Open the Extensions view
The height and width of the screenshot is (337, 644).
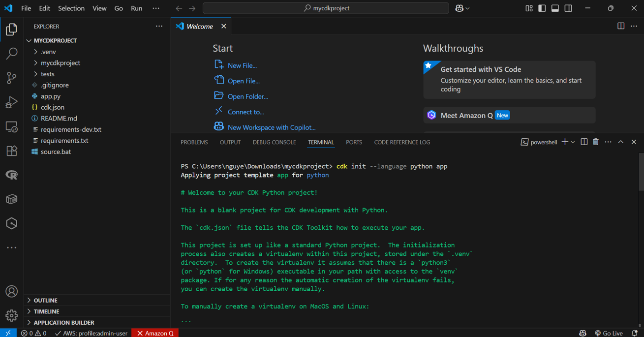click(x=12, y=151)
